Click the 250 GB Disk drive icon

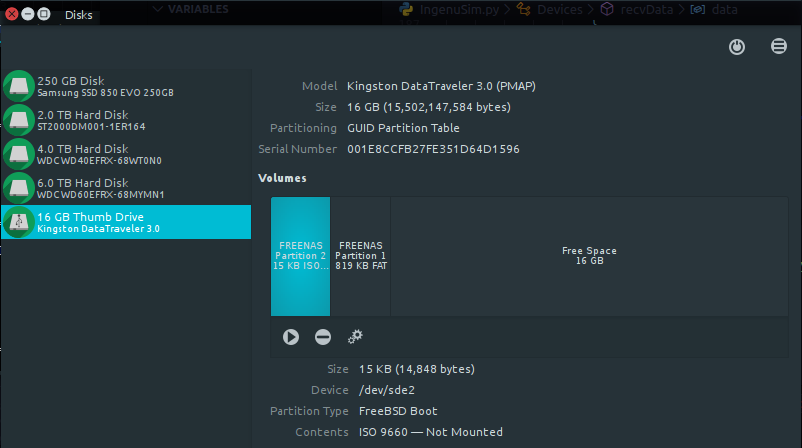click(19, 86)
